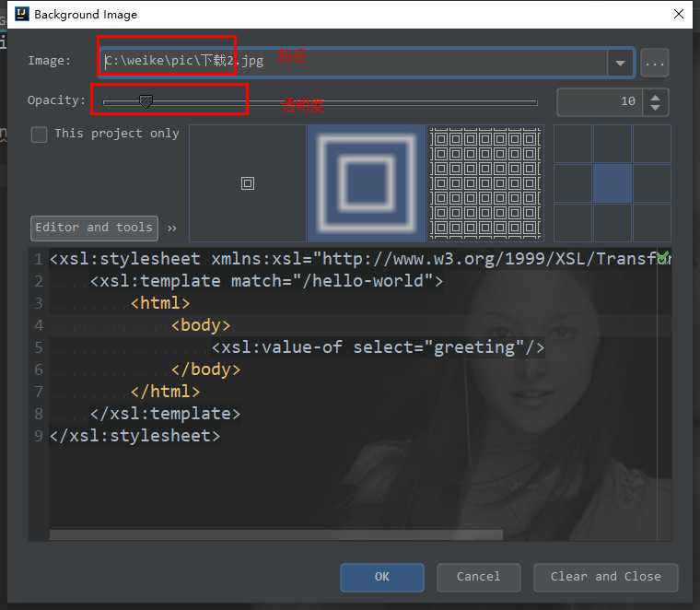Click the closing </html> tag line
Viewport: 700px width, 610px height.
(166, 392)
